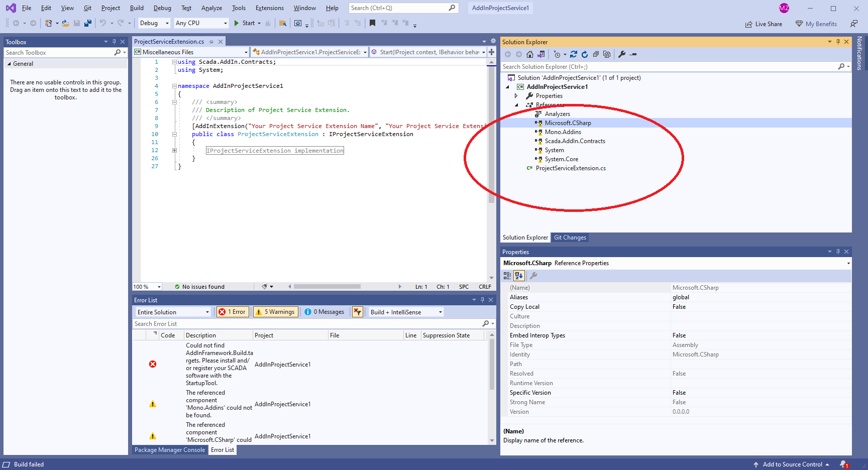The width and height of the screenshot is (868, 470).
Task: Toggle the 1 Error filter
Action: pos(233,312)
